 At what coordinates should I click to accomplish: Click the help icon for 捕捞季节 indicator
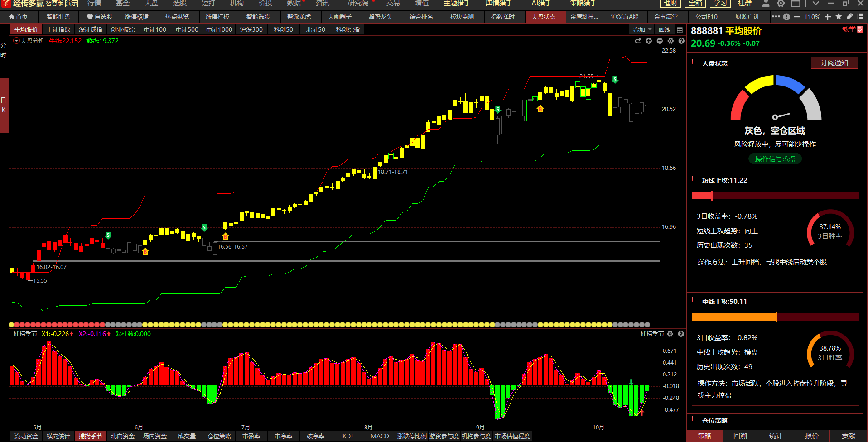point(681,334)
